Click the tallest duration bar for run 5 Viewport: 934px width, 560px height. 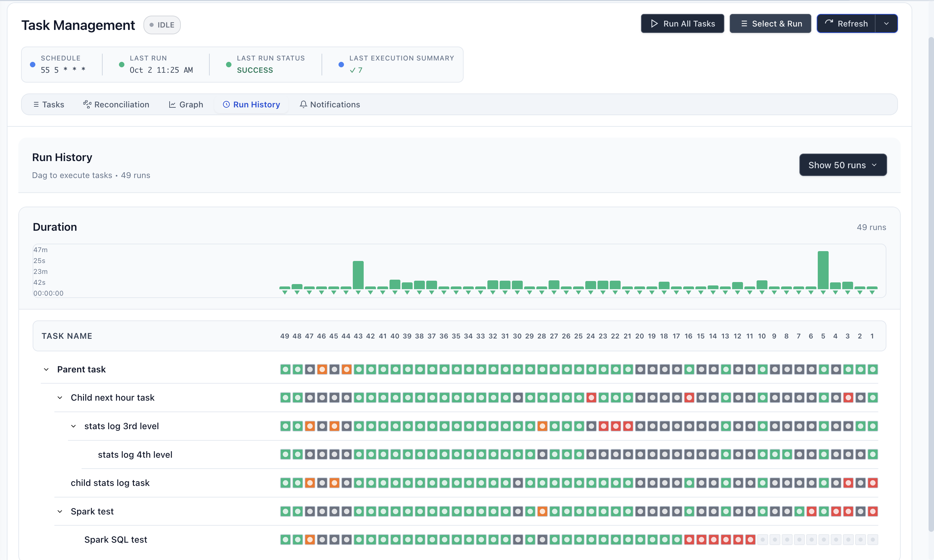tap(823, 270)
